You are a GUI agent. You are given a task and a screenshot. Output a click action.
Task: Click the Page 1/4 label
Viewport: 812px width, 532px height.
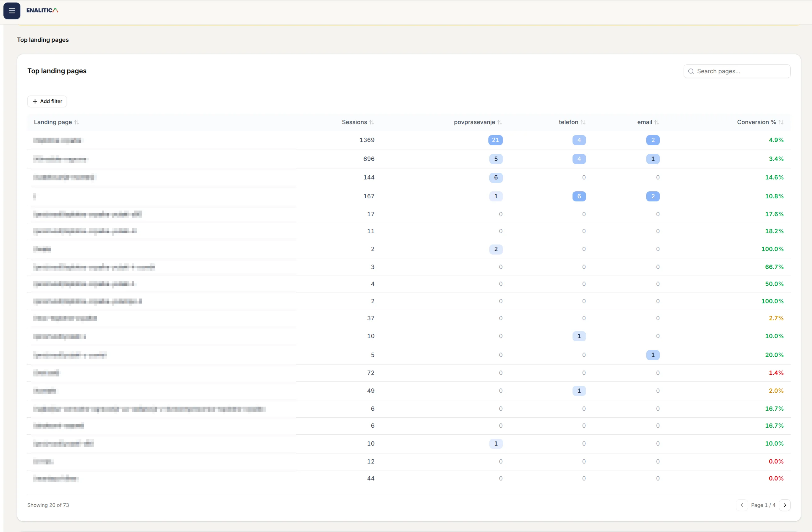tap(763, 505)
